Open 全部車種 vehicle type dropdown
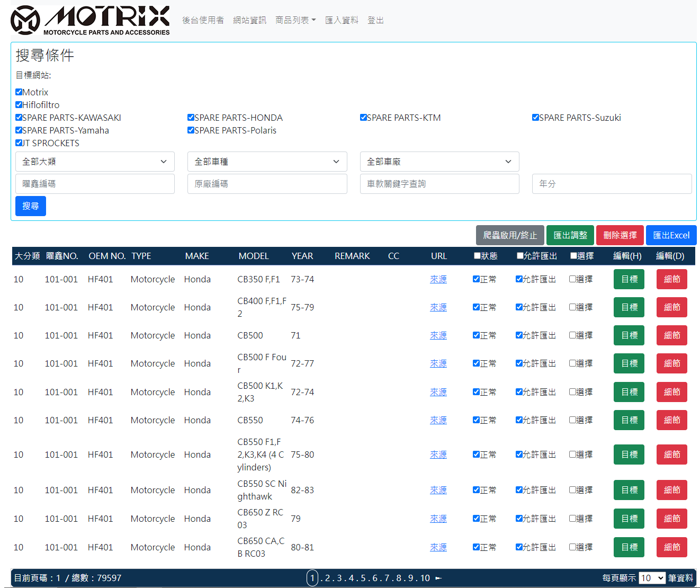Image resolution: width=700 pixels, height=588 pixels. [x=267, y=162]
